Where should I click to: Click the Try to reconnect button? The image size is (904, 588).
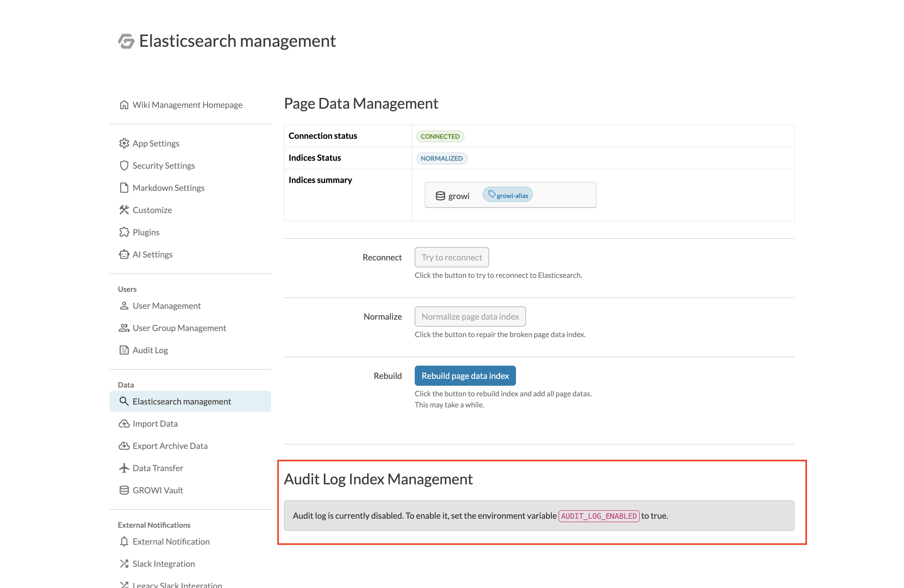452,257
